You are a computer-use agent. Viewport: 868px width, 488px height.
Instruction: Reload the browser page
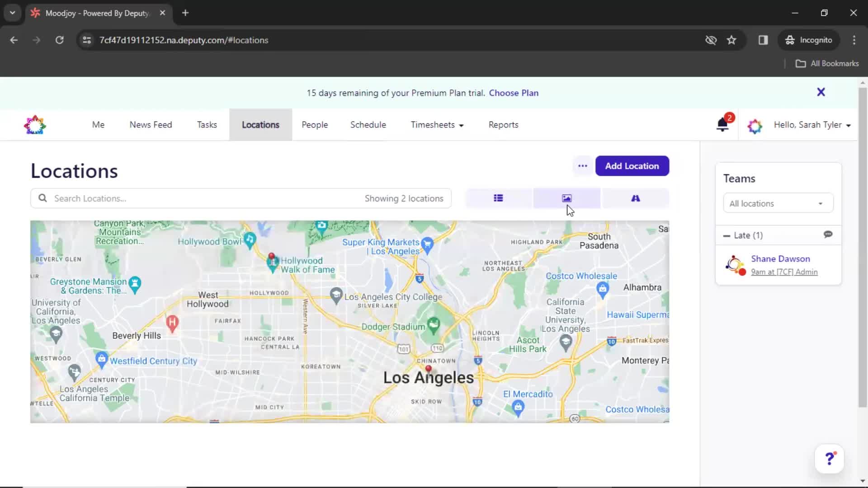point(59,40)
